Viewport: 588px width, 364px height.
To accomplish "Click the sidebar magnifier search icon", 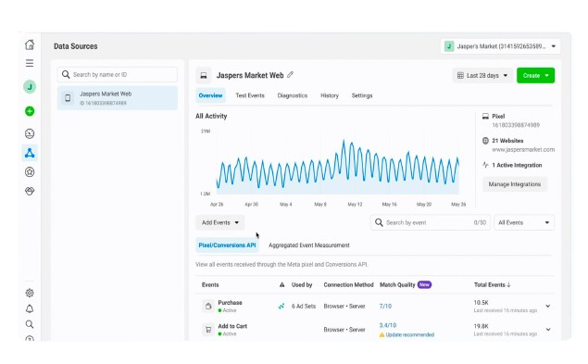I will coord(30,324).
